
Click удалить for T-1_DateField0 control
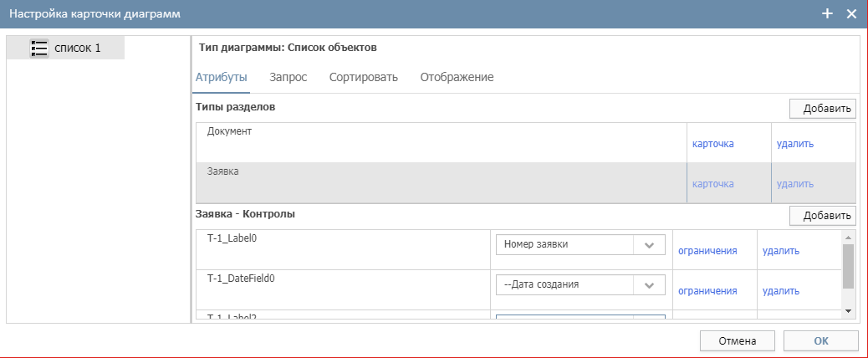click(x=780, y=291)
